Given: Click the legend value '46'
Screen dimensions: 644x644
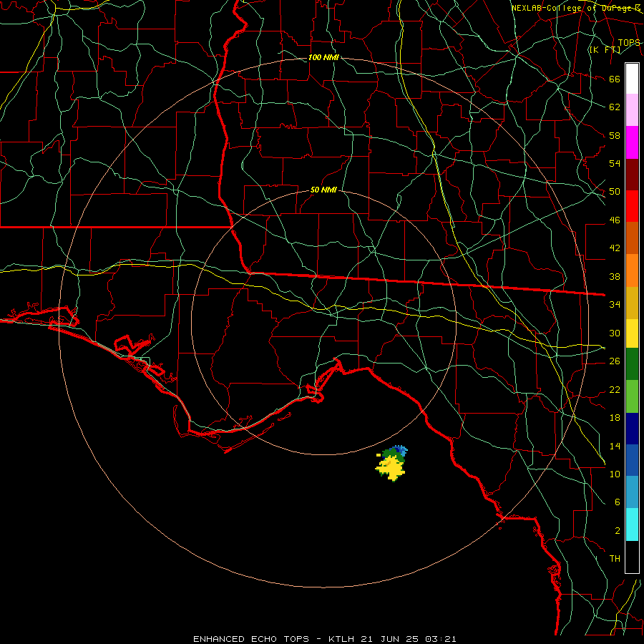Looking at the screenshot, I should pos(615,220).
